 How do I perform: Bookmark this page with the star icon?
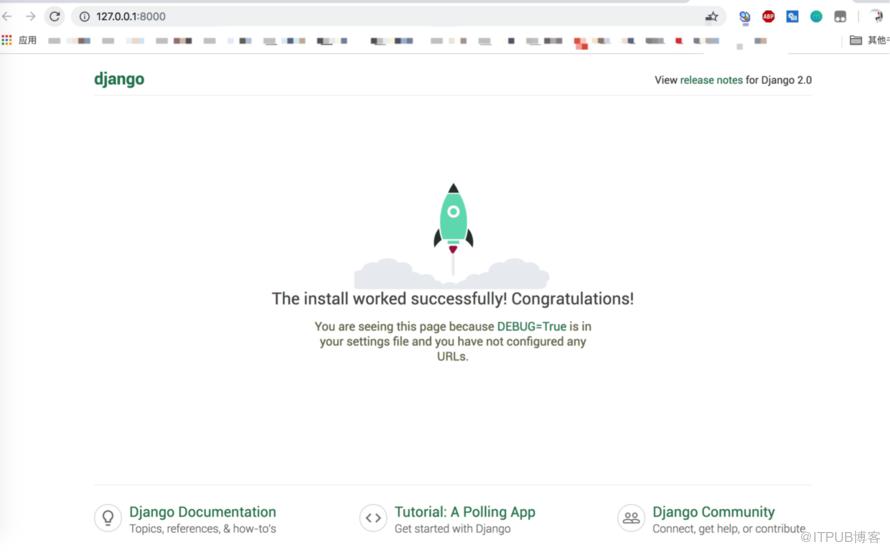click(712, 16)
